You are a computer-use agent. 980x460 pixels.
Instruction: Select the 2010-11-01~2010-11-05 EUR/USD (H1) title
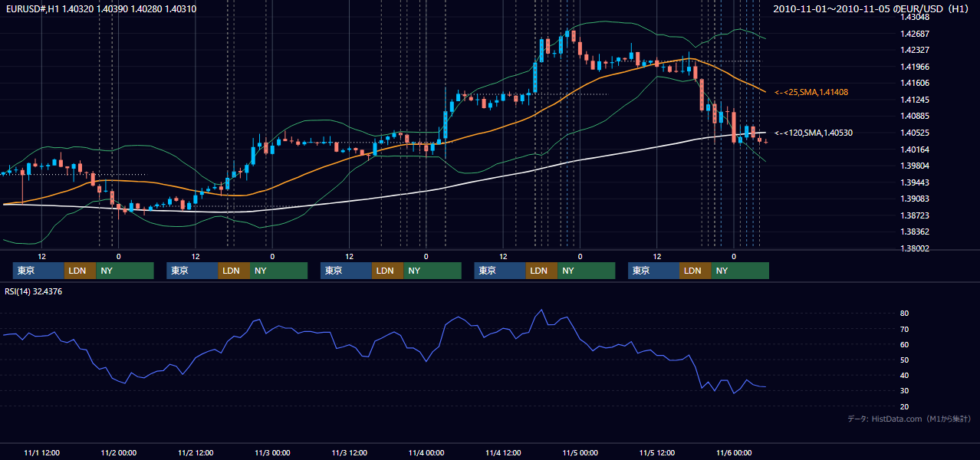click(873, 9)
